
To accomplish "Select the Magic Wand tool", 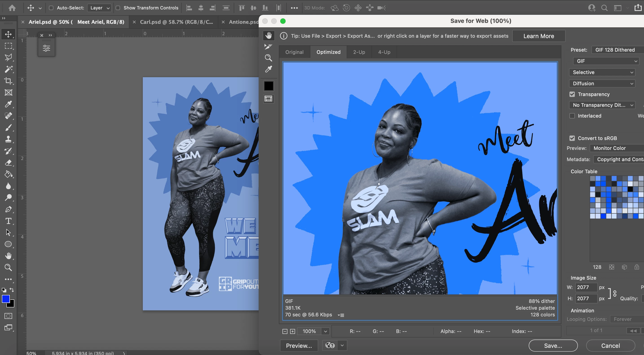I will point(8,69).
